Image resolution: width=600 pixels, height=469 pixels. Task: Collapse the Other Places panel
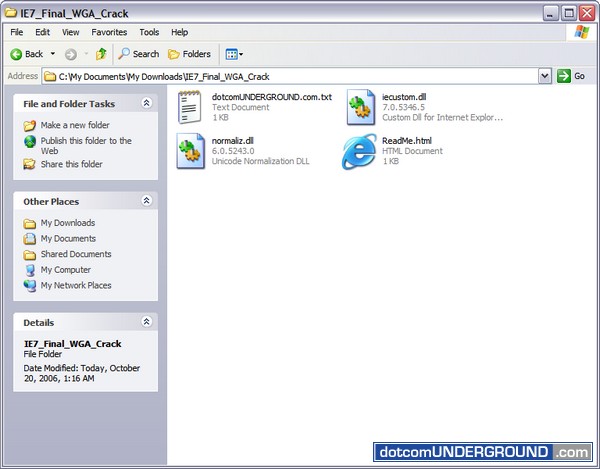pyautogui.click(x=147, y=200)
